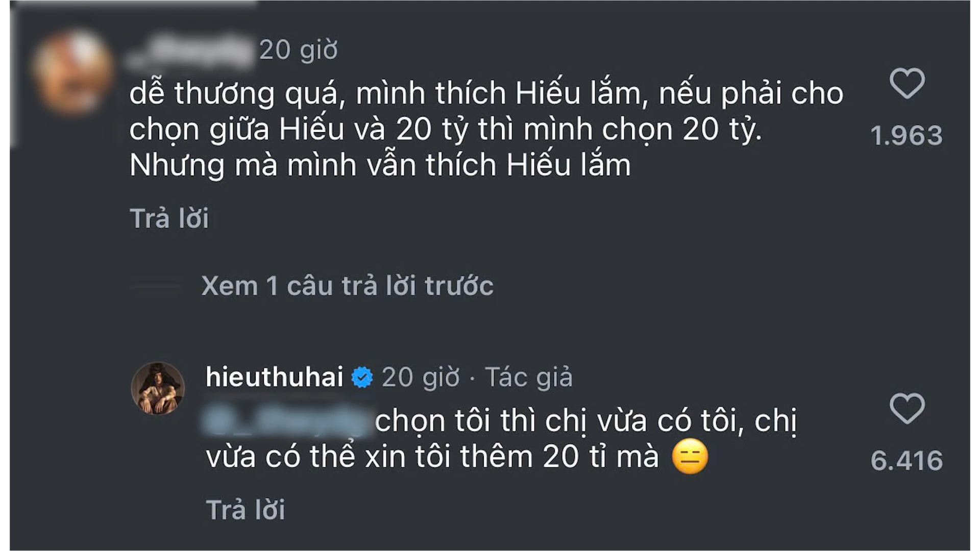Expand Xem 1 câu trả lời trước

point(348,286)
